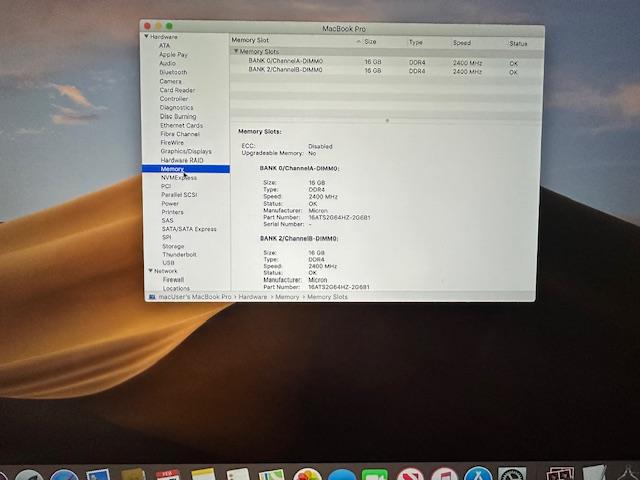Screen dimensions: 640x480
Task: Select Apple Pay in the sidebar
Action: coord(173,54)
